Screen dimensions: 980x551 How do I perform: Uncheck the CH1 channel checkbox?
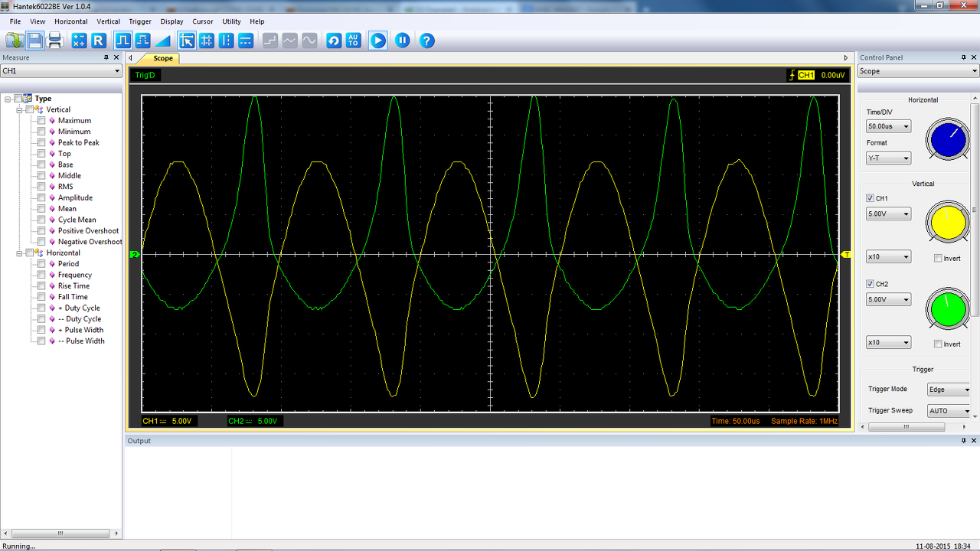pyautogui.click(x=870, y=198)
